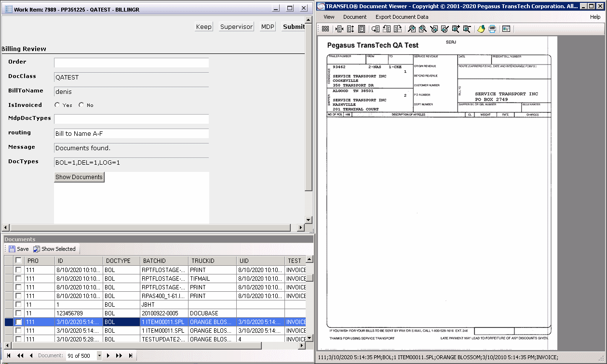Sort by the TRUCKID column header
This screenshot has height=364, width=607.
coord(212,260)
